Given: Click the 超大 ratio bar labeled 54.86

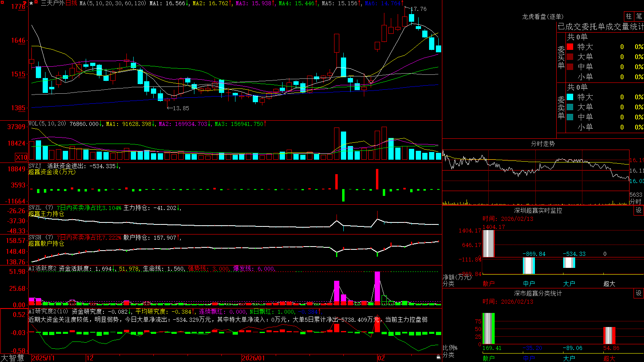Looking at the screenshot, I should pos(609,335).
